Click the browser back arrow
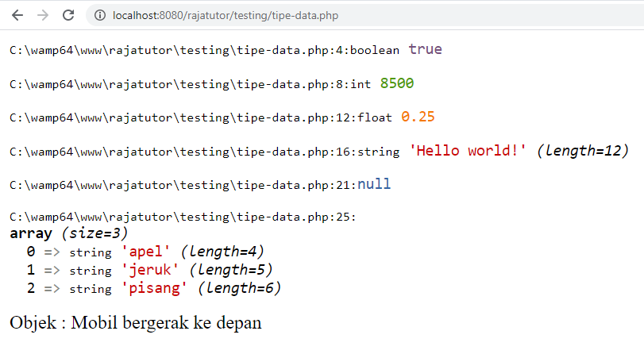The height and width of the screenshot is (354, 644). [17, 15]
